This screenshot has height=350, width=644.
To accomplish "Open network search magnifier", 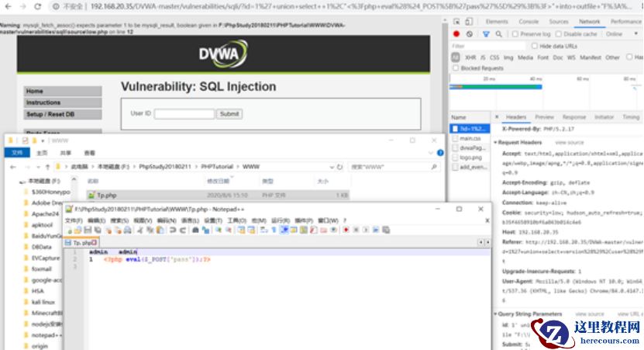I will [x=498, y=34].
